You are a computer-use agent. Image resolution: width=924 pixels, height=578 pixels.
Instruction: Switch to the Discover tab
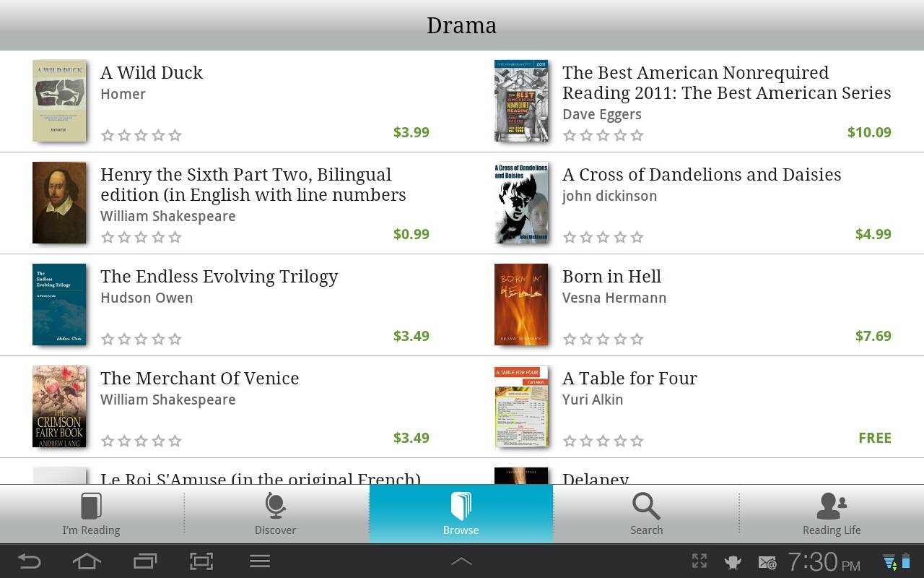coord(276,514)
